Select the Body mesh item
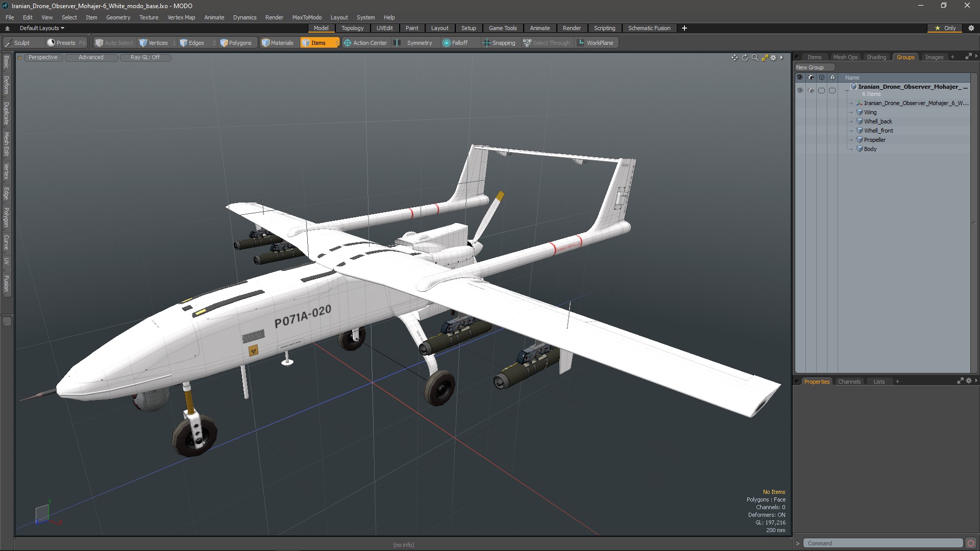 point(870,149)
